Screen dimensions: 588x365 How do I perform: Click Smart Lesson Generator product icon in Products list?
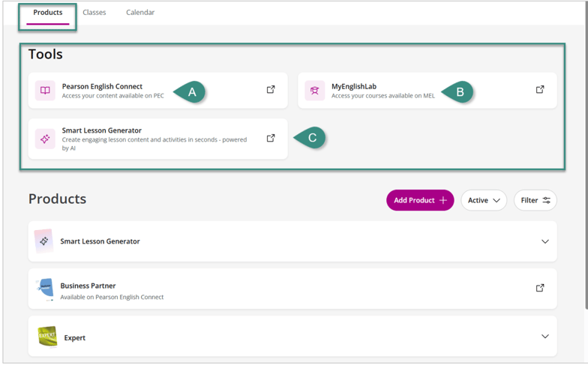[x=44, y=241]
